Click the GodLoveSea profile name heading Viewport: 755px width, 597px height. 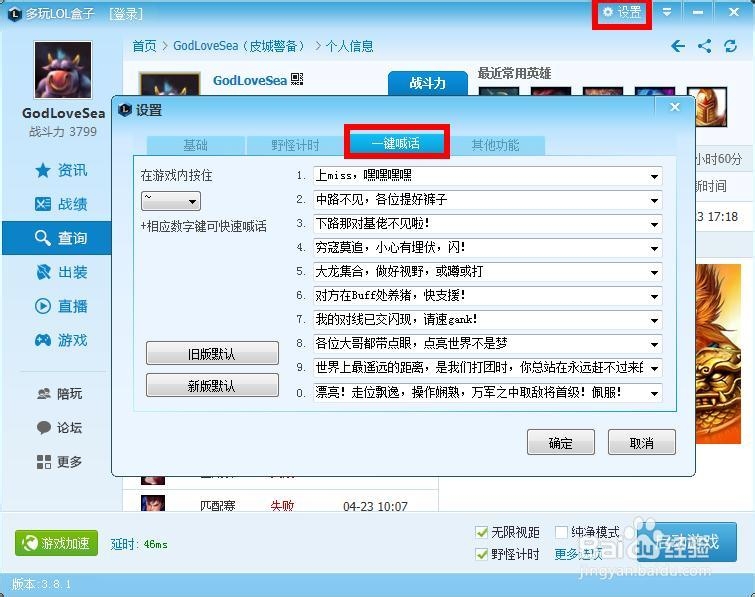[x=250, y=80]
